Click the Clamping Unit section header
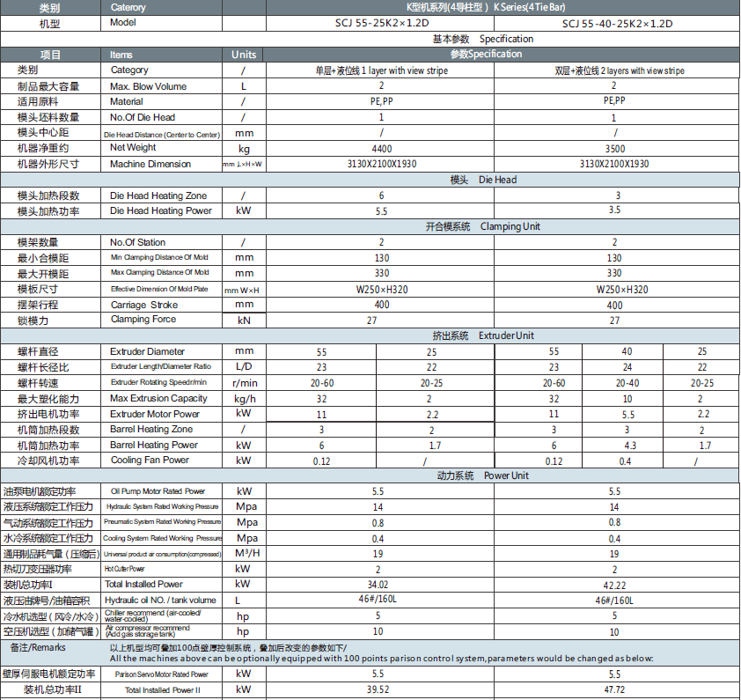This screenshot has width=741, height=700. 483,226
